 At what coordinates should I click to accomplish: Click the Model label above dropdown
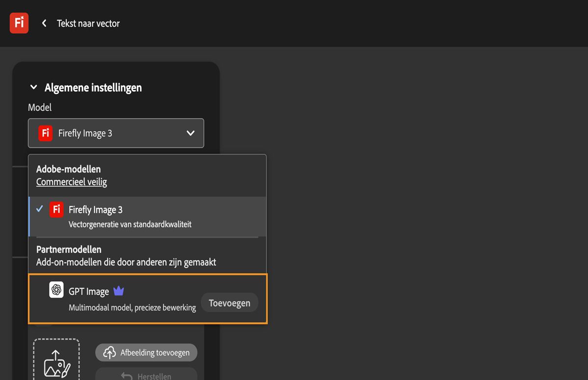point(40,107)
